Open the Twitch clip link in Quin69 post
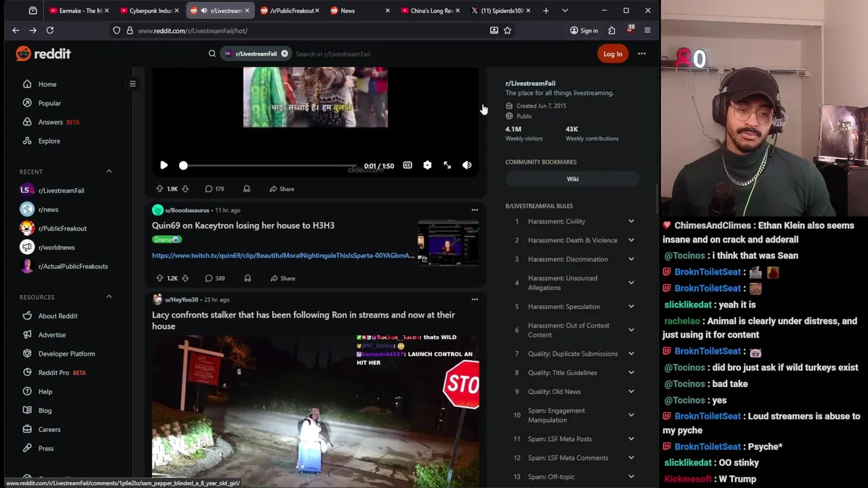 tap(283, 256)
